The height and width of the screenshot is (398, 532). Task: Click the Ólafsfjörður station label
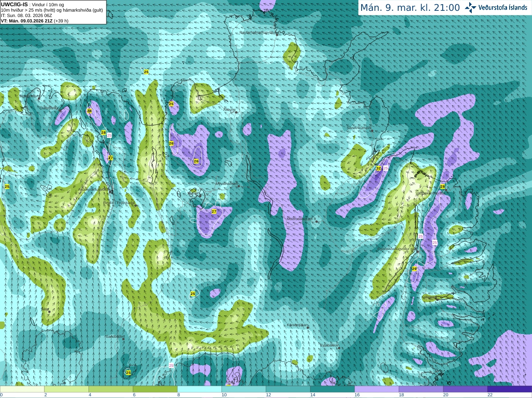[x=49, y=108]
